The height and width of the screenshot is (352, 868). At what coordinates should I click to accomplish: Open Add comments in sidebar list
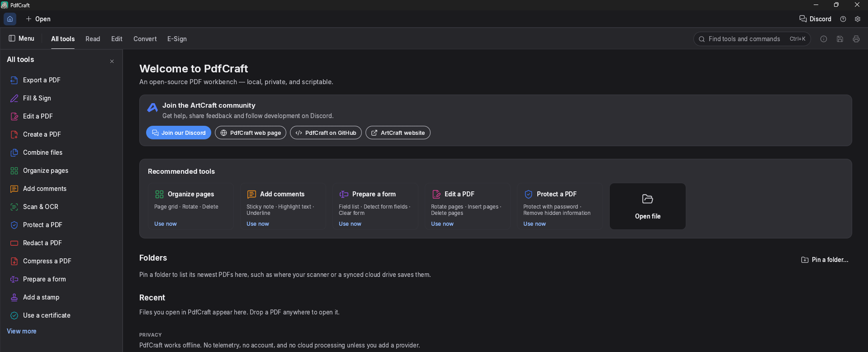(61, 189)
